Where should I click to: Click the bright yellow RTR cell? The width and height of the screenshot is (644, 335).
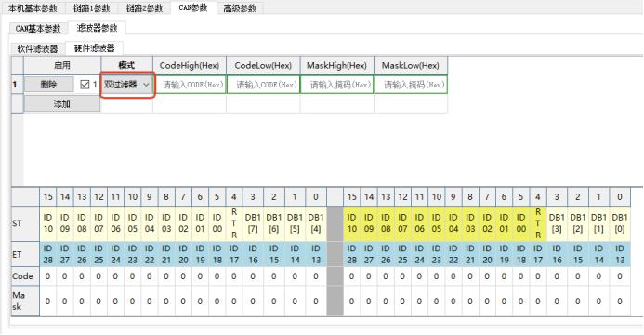[x=538, y=223]
